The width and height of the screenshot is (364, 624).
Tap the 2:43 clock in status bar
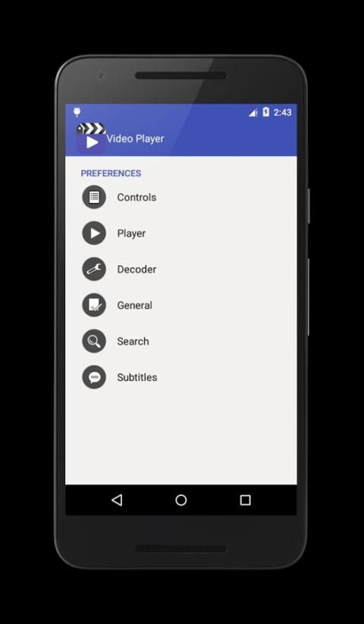pos(282,113)
